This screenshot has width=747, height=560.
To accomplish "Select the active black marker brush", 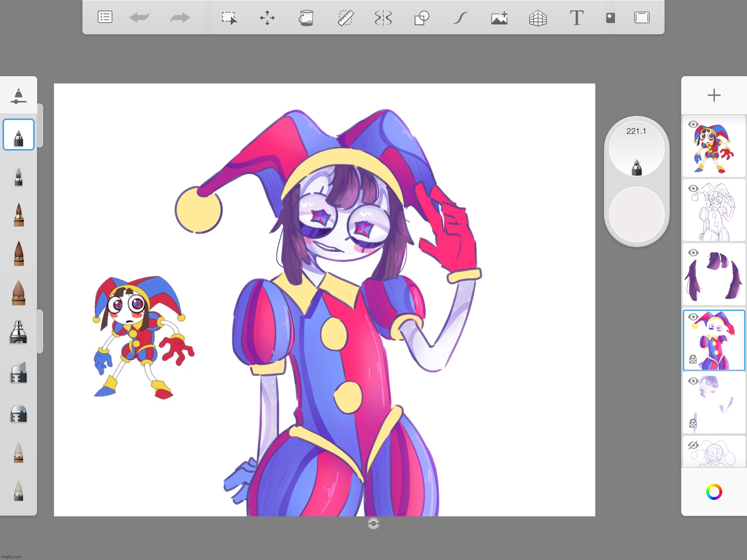I will pyautogui.click(x=19, y=135).
